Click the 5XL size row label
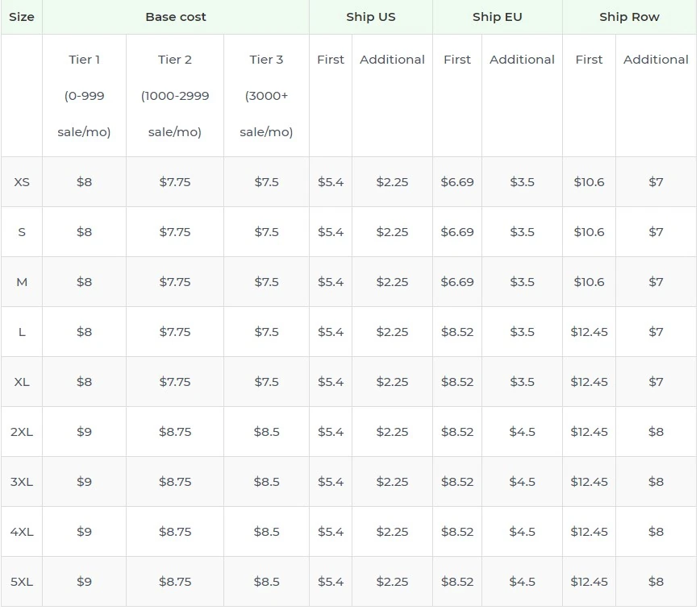The image size is (700, 610). tap(22, 581)
